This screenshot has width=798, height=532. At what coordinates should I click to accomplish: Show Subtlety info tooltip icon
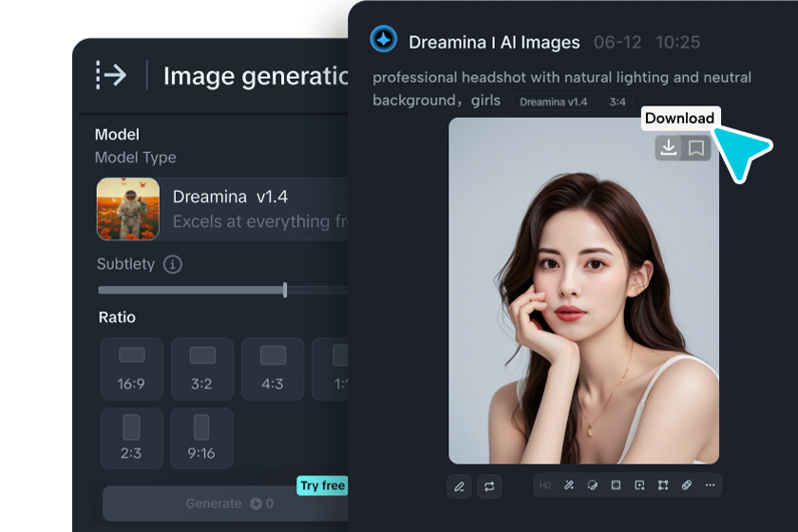173,264
